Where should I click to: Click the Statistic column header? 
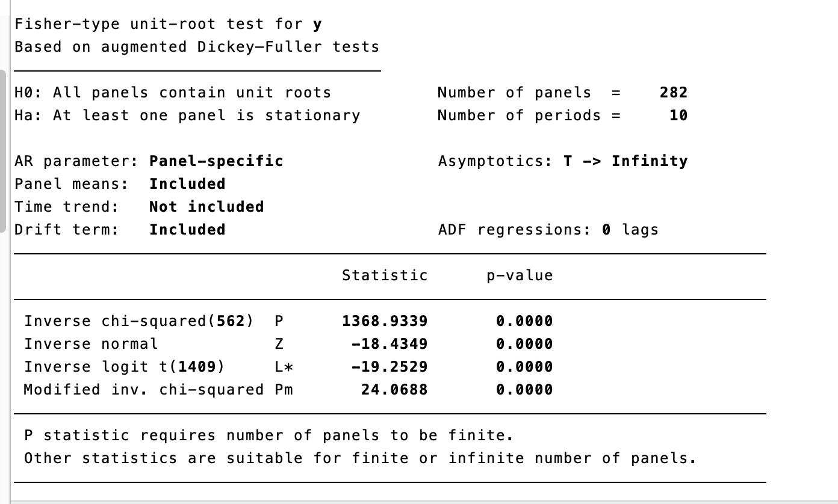[x=385, y=275]
